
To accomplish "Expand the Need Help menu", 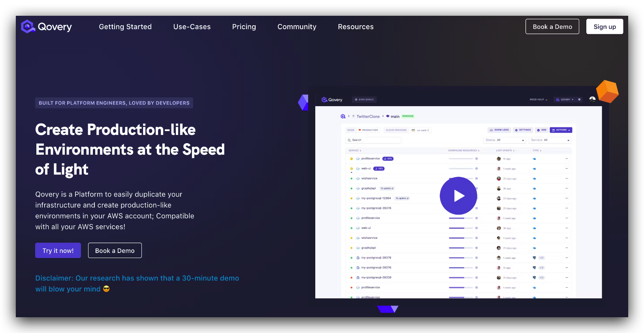I will click(539, 99).
